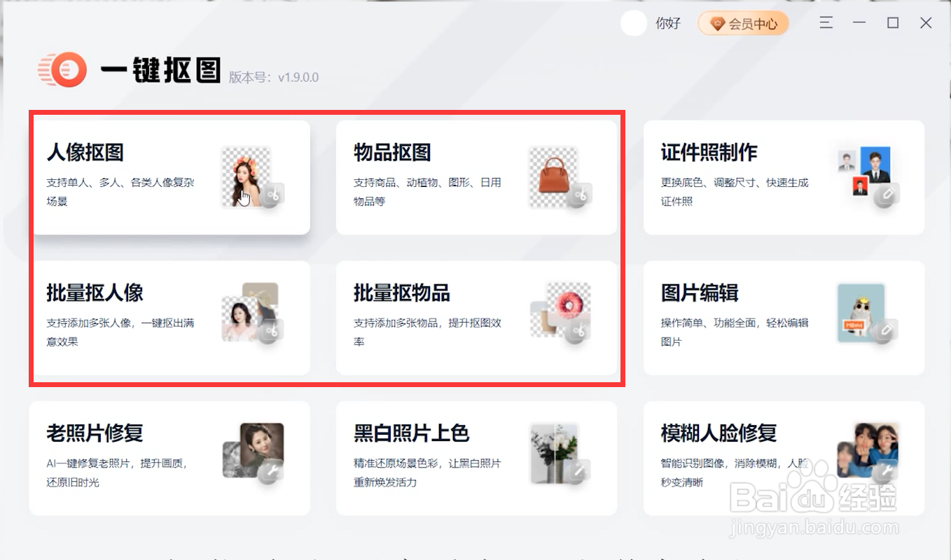Click the user avatar next to 你好
The image size is (951, 560).
point(633,23)
